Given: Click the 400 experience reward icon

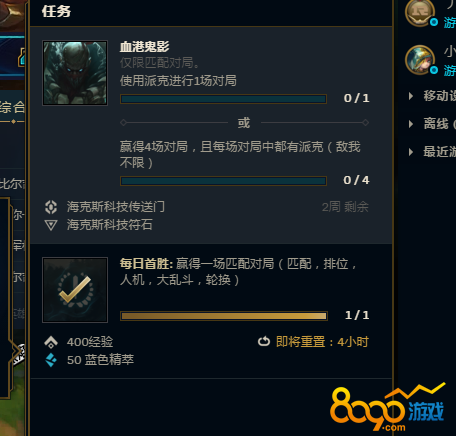Looking at the screenshot, I should [51, 342].
